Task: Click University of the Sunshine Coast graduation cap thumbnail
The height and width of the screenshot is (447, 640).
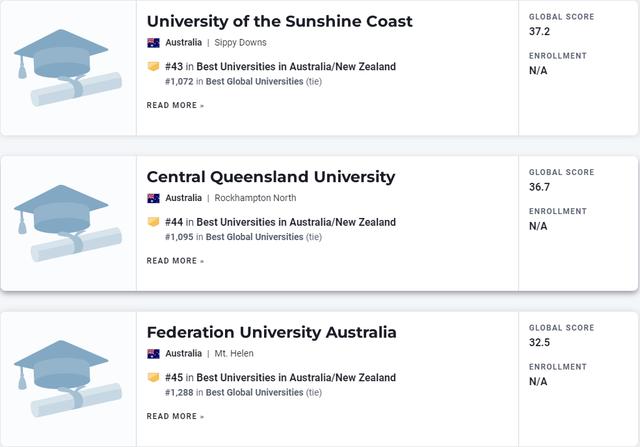Action: tap(68, 66)
